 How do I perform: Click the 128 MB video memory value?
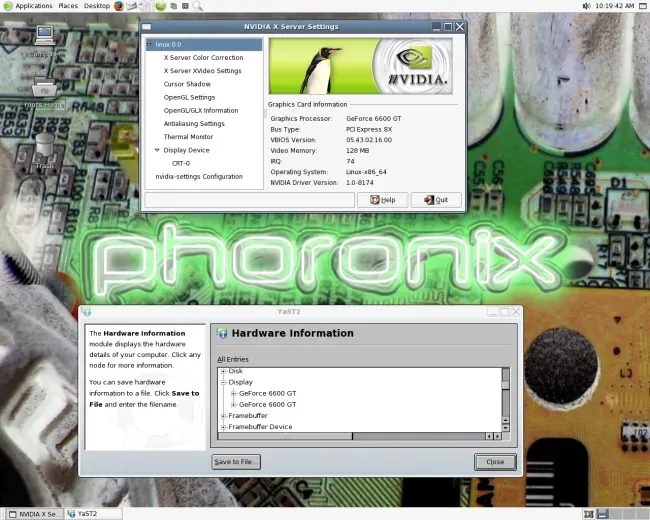(357, 151)
